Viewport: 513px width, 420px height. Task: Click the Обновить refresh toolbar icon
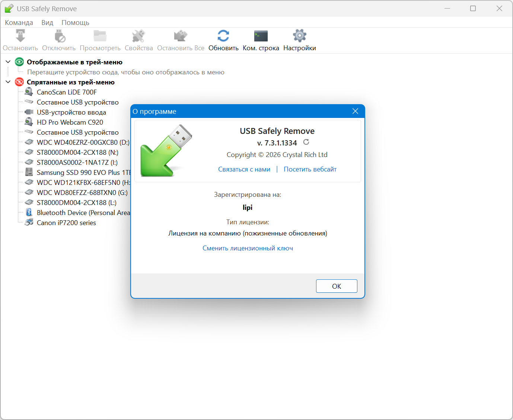tap(223, 36)
